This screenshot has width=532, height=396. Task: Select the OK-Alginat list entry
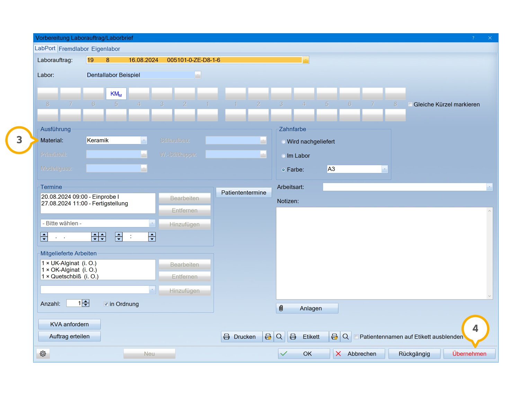[x=69, y=270]
